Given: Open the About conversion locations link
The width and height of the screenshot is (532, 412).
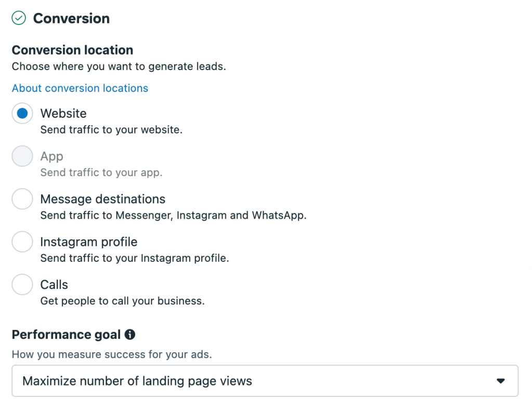Looking at the screenshot, I should [80, 88].
